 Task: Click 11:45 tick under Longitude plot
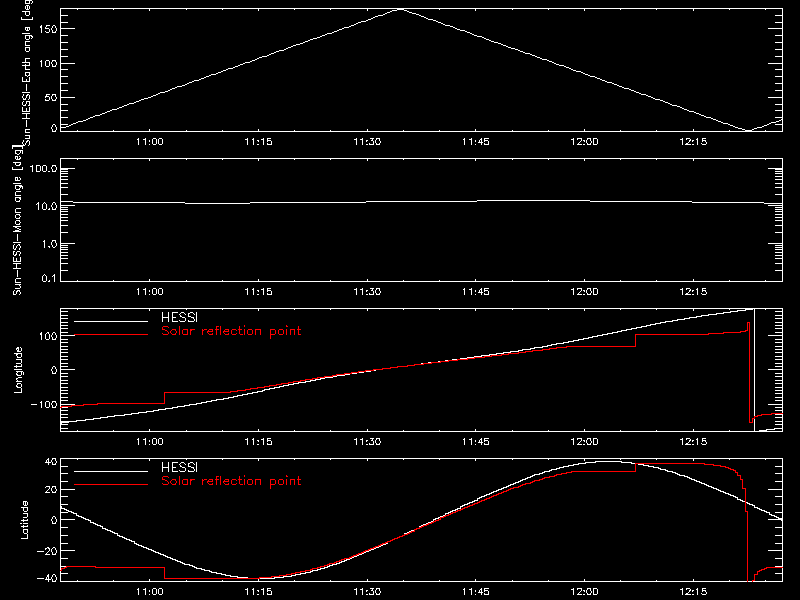click(x=476, y=442)
